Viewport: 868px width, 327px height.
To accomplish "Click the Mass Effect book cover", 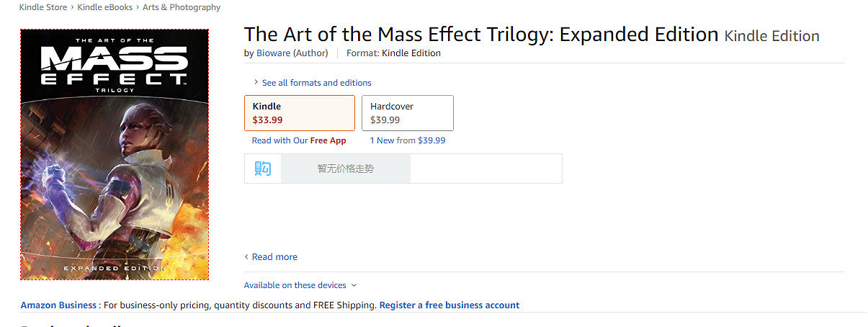I will pos(115,154).
